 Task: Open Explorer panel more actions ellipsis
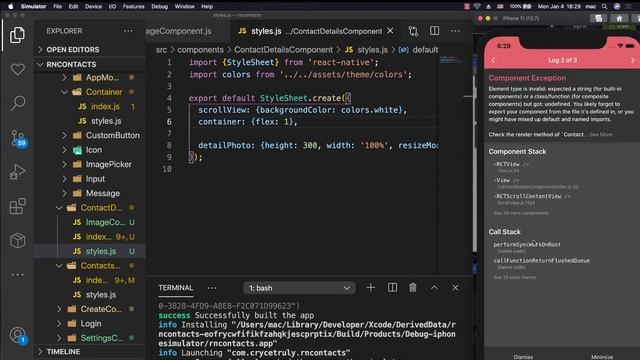(128, 31)
